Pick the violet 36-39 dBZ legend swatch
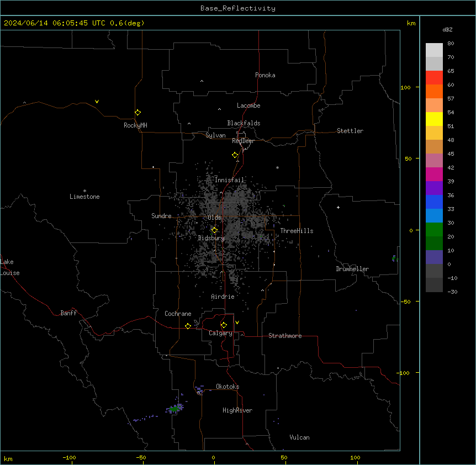The image size is (476, 465). pyautogui.click(x=434, y=188)
